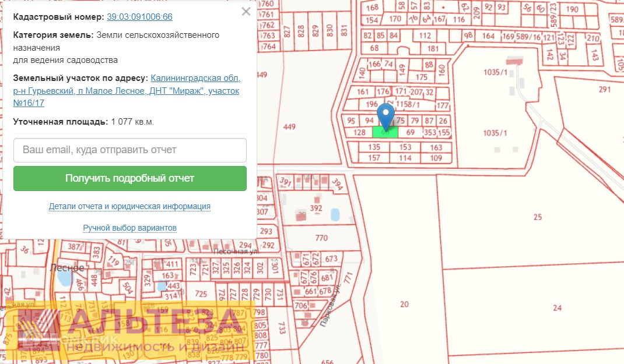Viewport: 624px width, 364px height.
Task: Select parcel 196 on the map
Action: click(371, 104)
